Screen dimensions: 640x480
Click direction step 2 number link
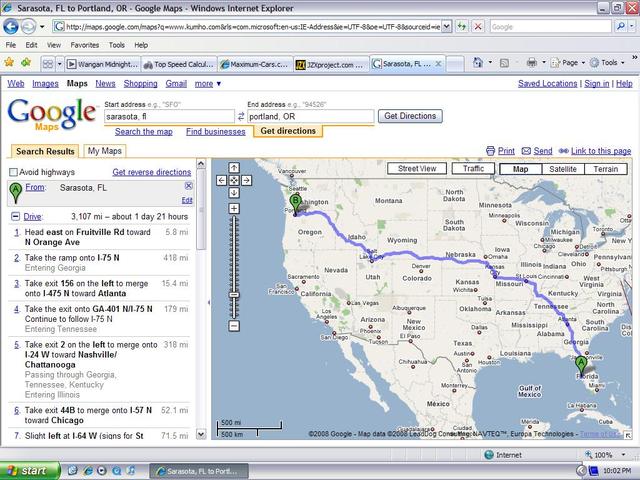pyautogui.click(x=17, y=258)
